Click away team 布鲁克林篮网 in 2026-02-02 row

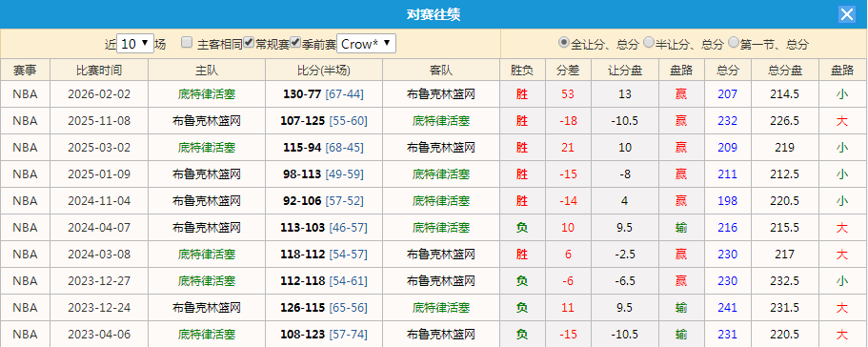[x=441, y=94]
